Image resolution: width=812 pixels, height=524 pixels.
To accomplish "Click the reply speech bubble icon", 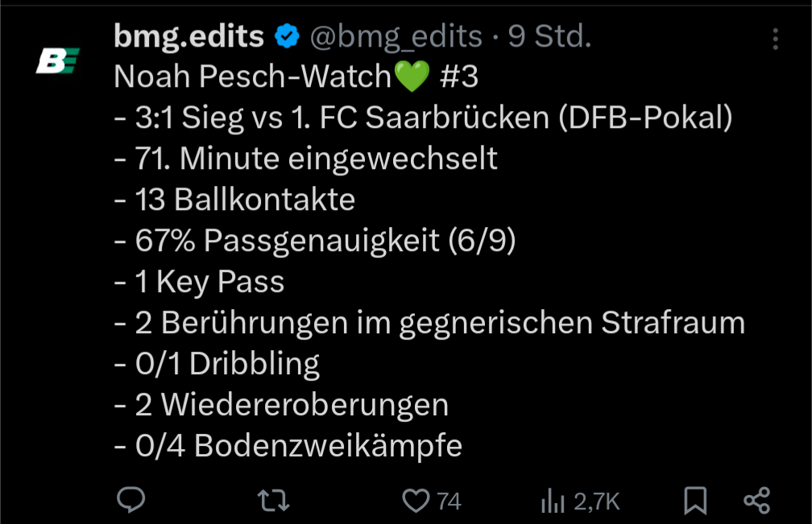I will click(x=130, y=501).
